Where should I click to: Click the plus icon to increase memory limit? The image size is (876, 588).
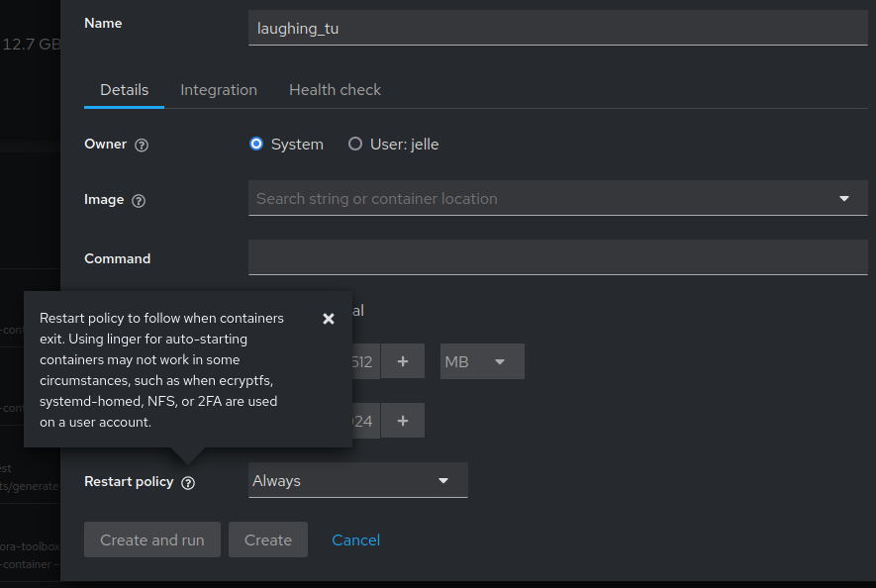[x=403, y=360]
